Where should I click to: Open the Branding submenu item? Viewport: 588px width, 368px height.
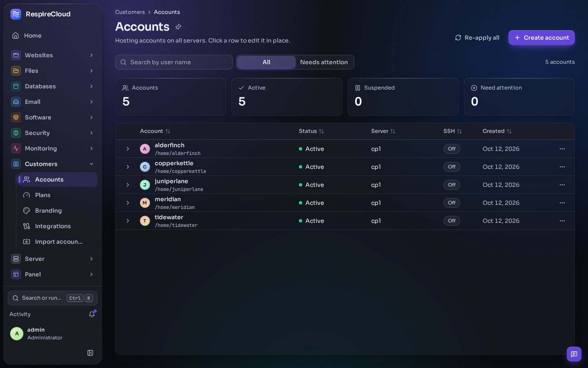pos(58,211)
